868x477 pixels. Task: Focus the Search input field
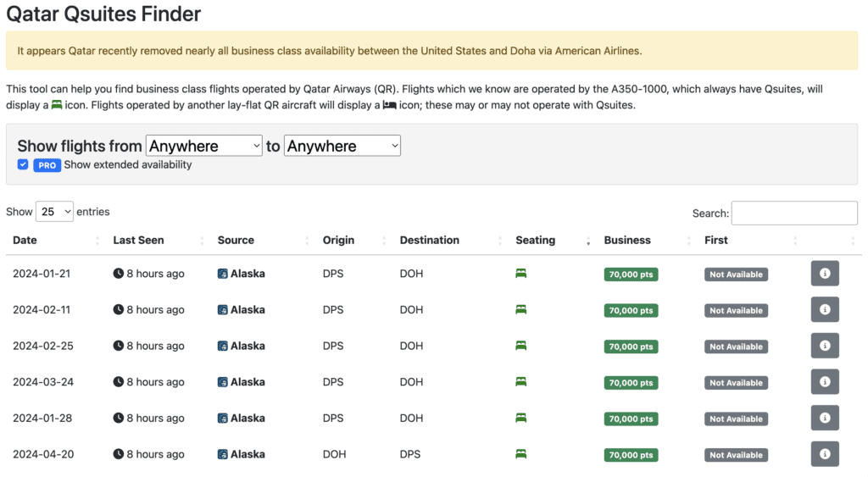[794, 213]
